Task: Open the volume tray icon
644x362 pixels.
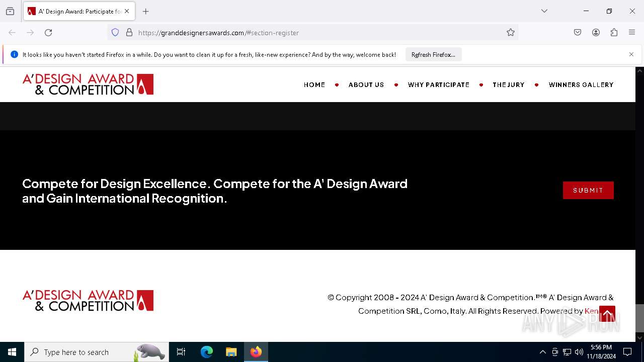Action: pyautogui.click(x=579, y=352)
